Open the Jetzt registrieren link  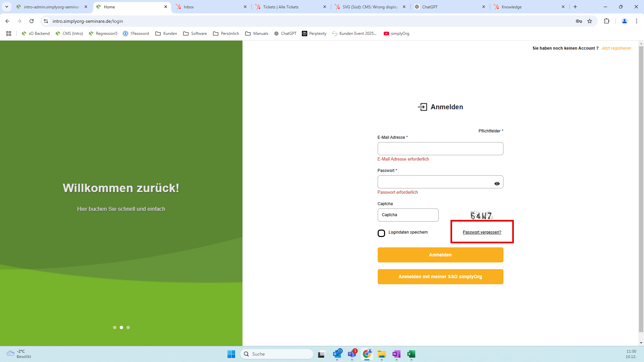click(x=616, y=48)
